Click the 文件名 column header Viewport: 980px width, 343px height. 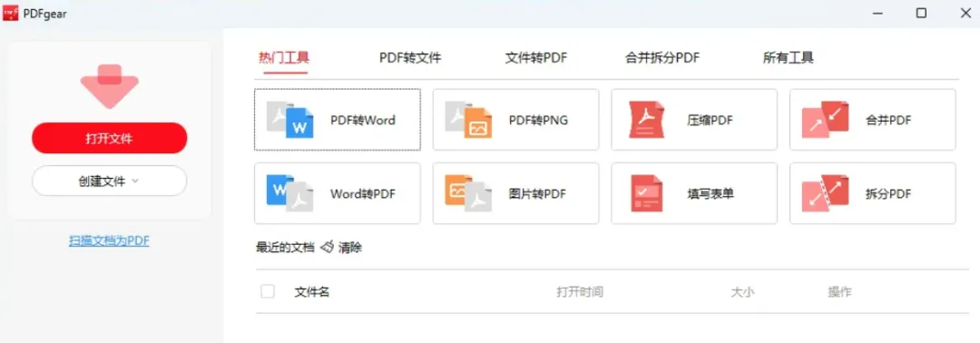click(x=312, y=292)
